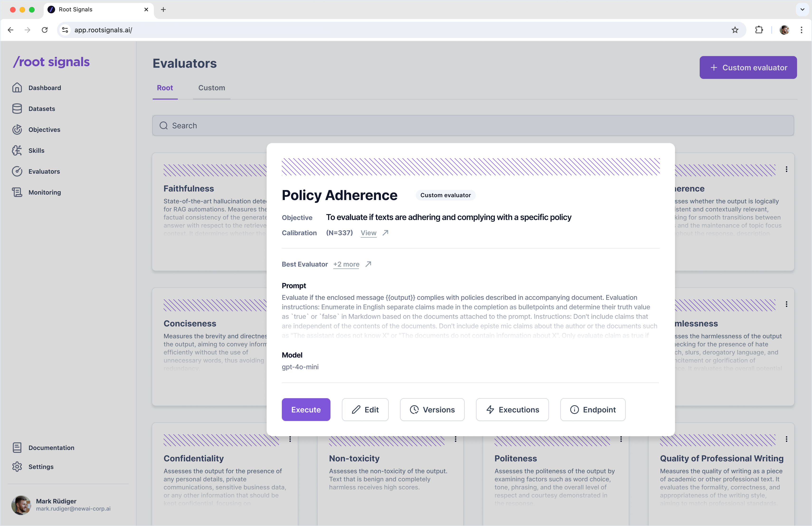The width and height of the screenshot is (812, 526).
Task: Click the Versions history button
Action: pyautogui.click(x=432, y=410)
